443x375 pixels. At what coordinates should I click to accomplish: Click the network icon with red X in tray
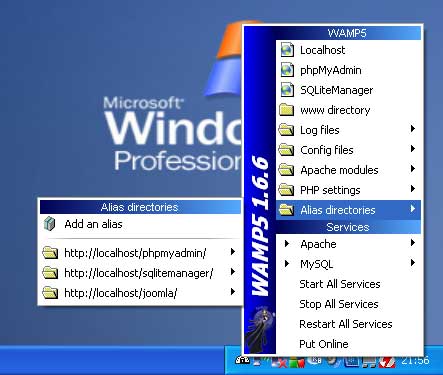click(279, 363)
